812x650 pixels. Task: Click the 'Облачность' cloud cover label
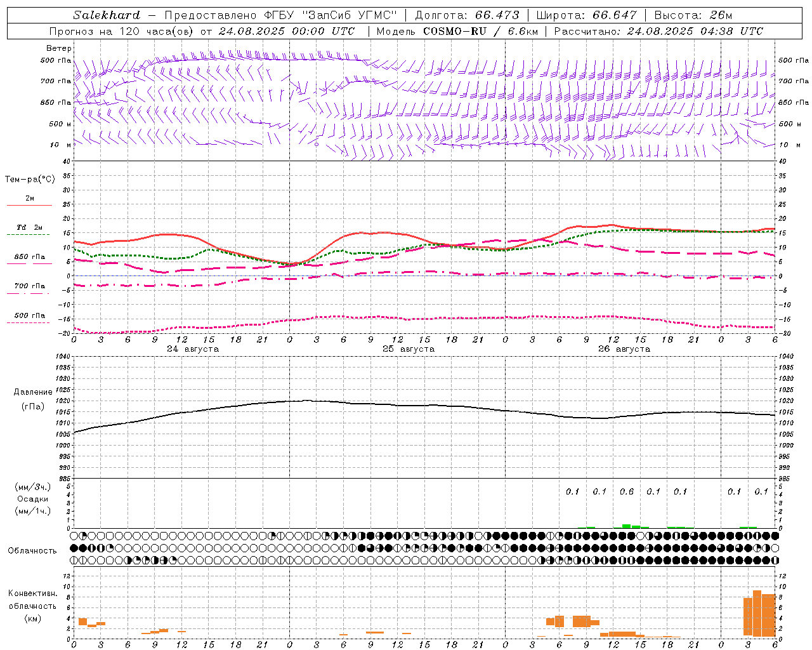coord(32,550)
